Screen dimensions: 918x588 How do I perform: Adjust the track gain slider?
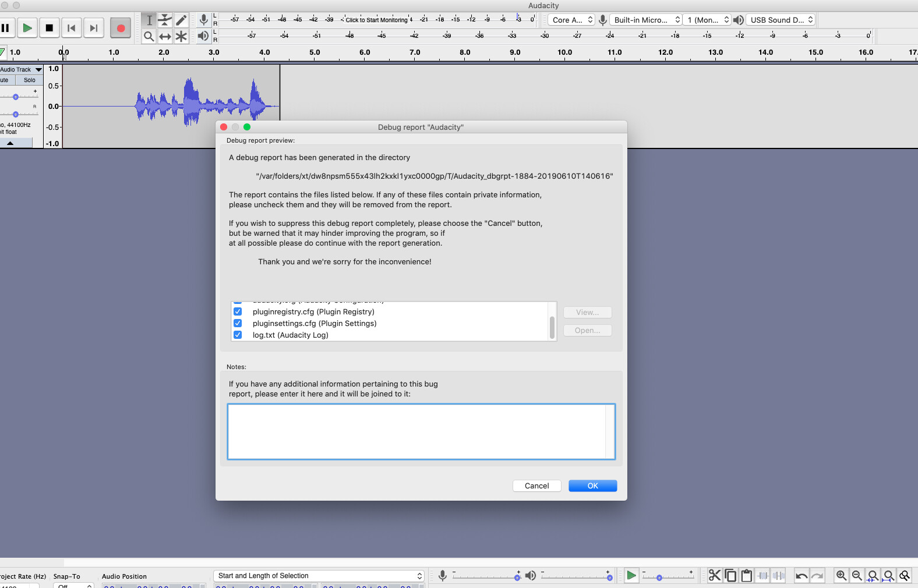click(16, 97)
